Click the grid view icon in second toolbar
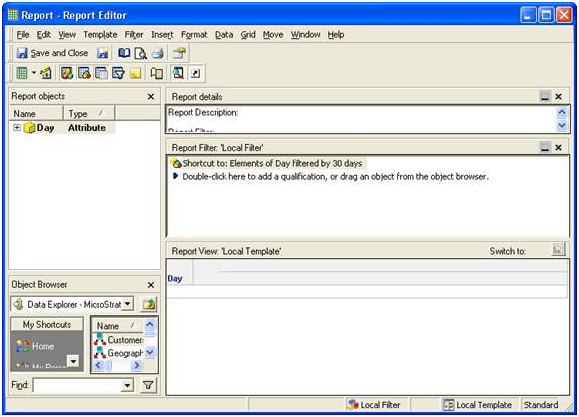 (x=22, y=73)
